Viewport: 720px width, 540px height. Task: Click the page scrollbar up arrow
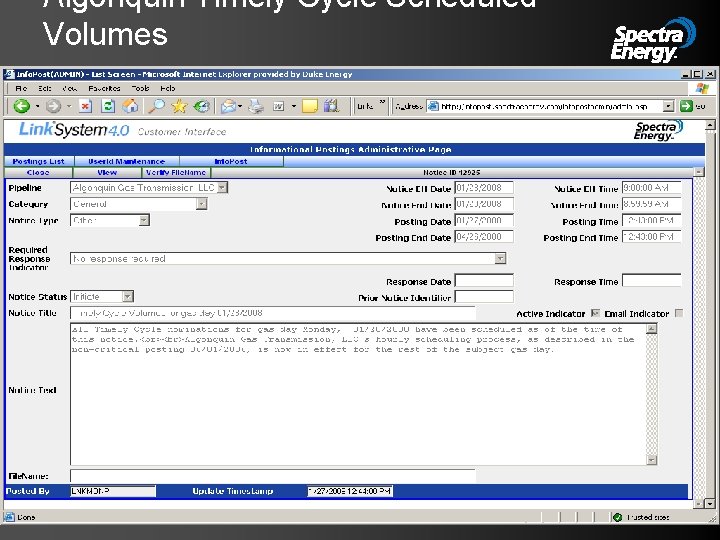click(710, 125)
